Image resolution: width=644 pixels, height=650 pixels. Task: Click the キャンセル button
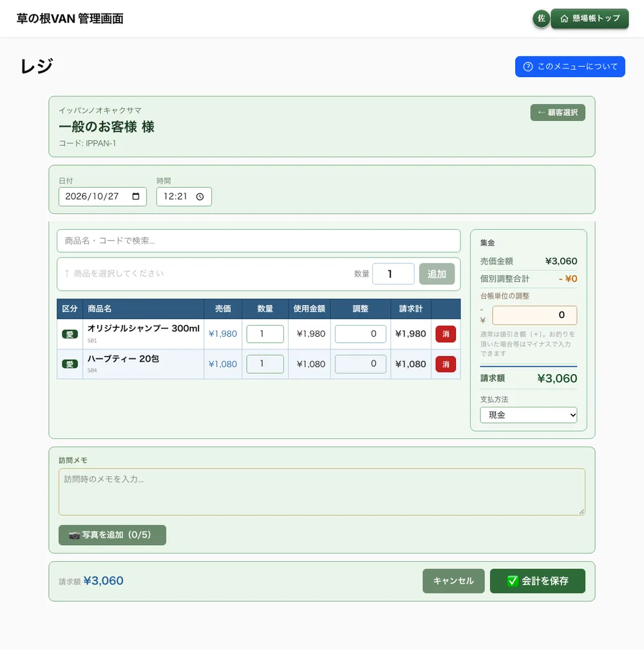(x=453, y=580)
